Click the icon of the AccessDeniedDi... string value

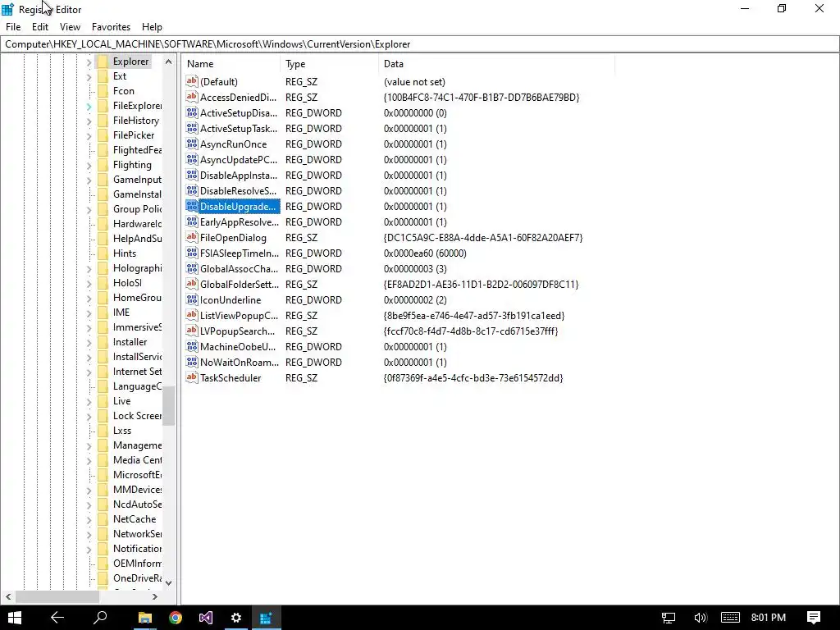[x=191, y=97]
